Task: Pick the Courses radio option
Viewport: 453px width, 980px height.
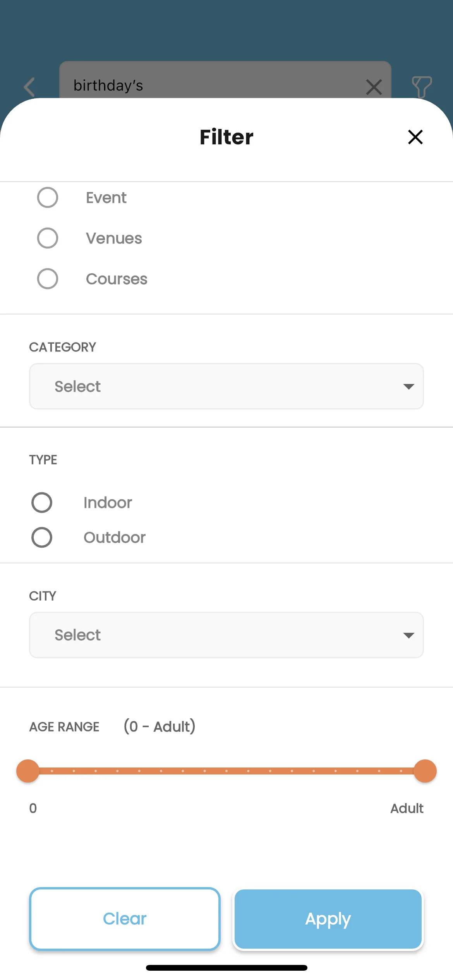Action: (x=48, y=279)
